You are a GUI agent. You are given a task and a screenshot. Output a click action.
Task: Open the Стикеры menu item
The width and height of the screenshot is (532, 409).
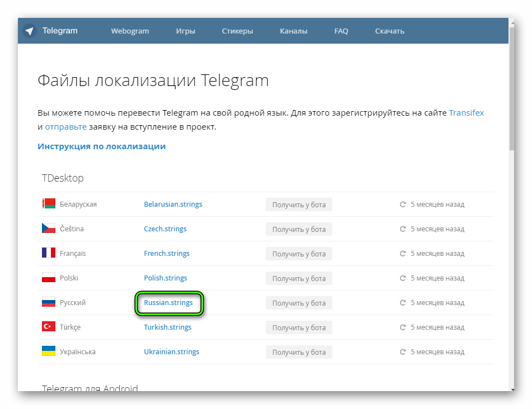(238, 31)
